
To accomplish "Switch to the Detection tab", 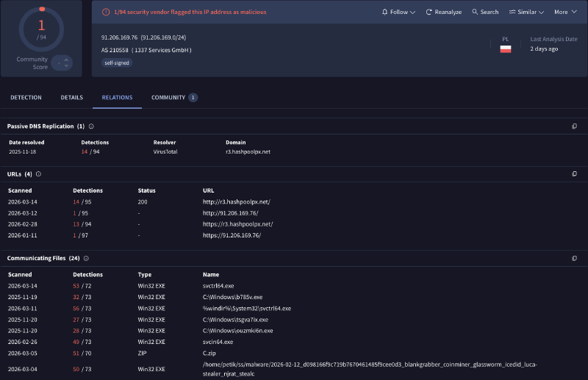I will (x=26, y=98).
